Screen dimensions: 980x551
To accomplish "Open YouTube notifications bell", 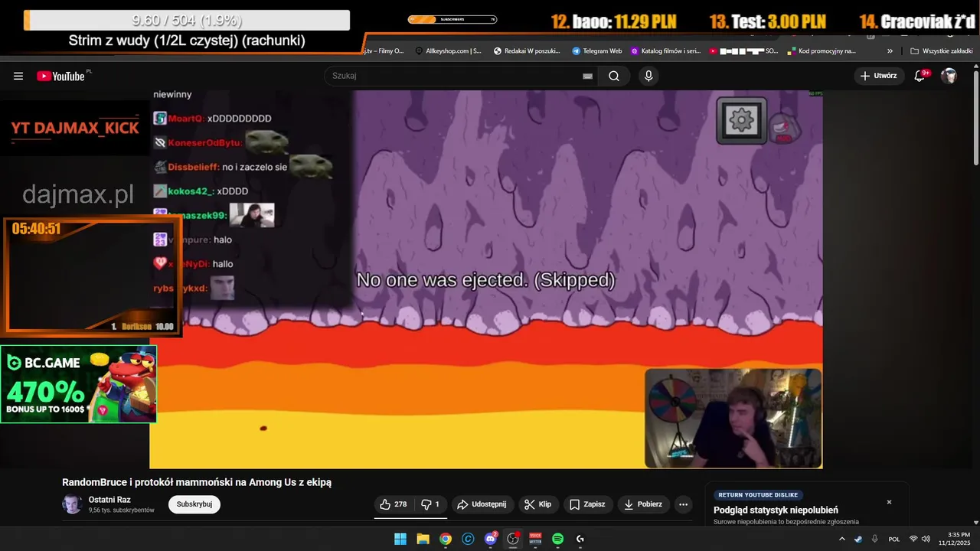I will [920, 76].
